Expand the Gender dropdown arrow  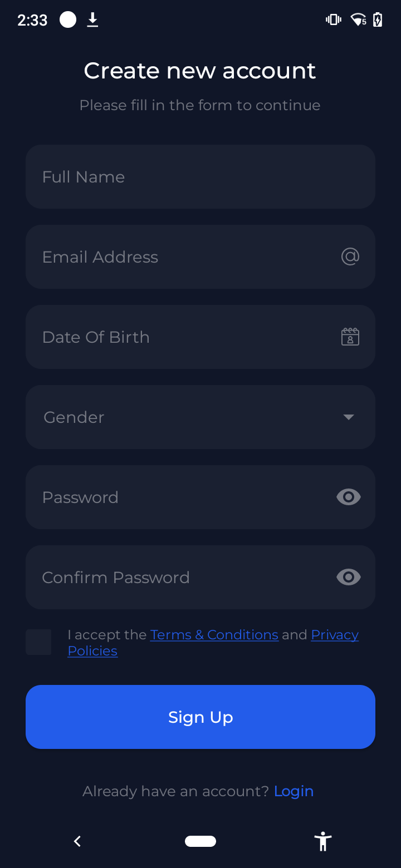pyautogui.click(x=349, y=417)
